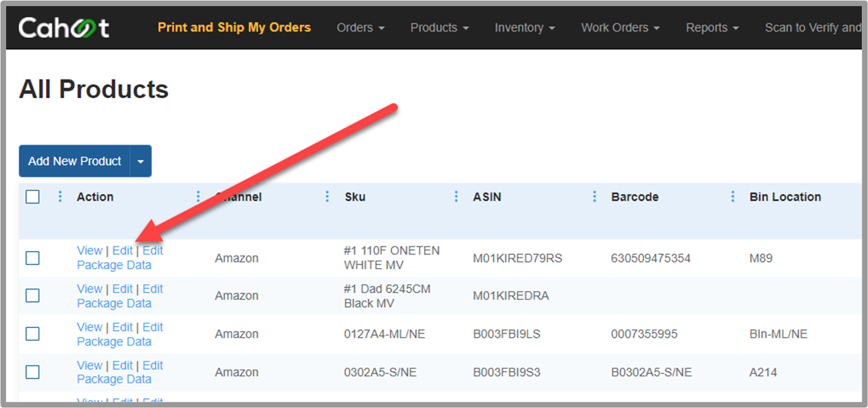This screenshot has width=868, height=408.
Task: Open Print and Ship My Orders
Action: [x=234, y=27]
